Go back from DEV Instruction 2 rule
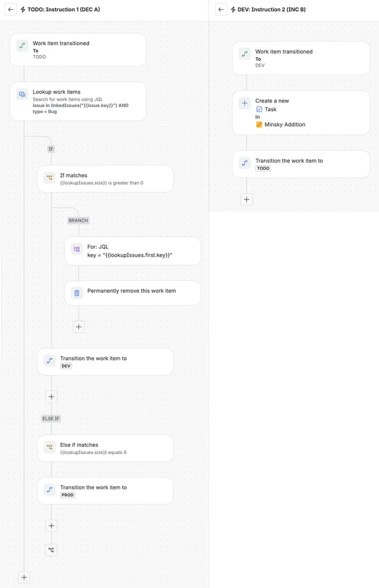 [221, 9]
